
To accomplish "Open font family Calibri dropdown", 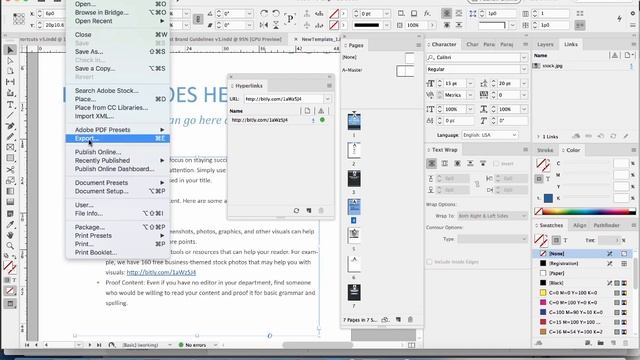I will pos(524,58).
